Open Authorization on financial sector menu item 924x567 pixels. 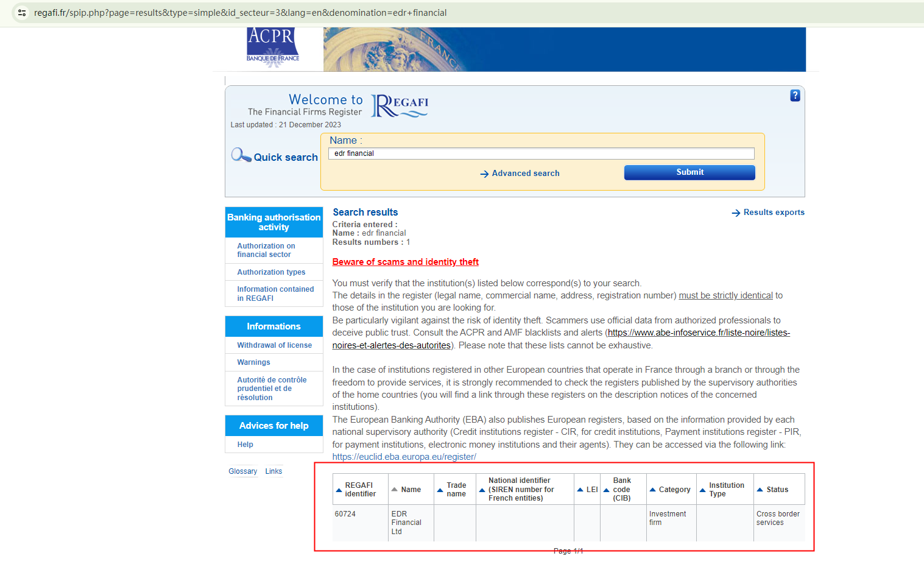[266, 250]
